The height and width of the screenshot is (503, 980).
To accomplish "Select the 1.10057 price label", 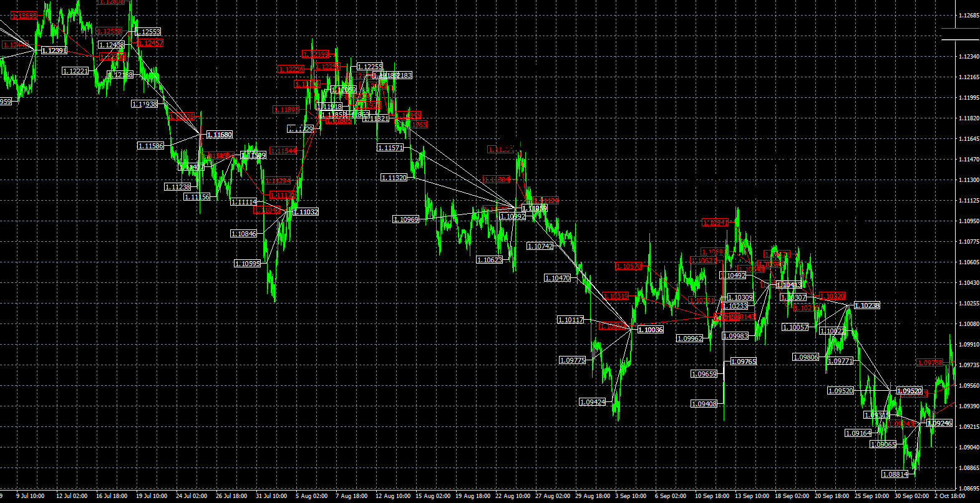I will (x=796, y=327).
